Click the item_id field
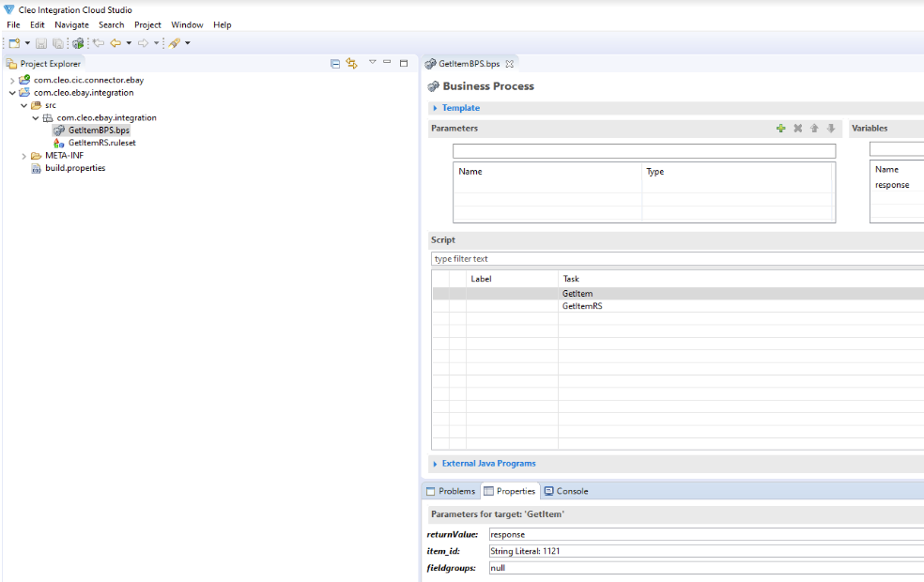This screenshot has width=924, height=582. click(x=706, y=551)
